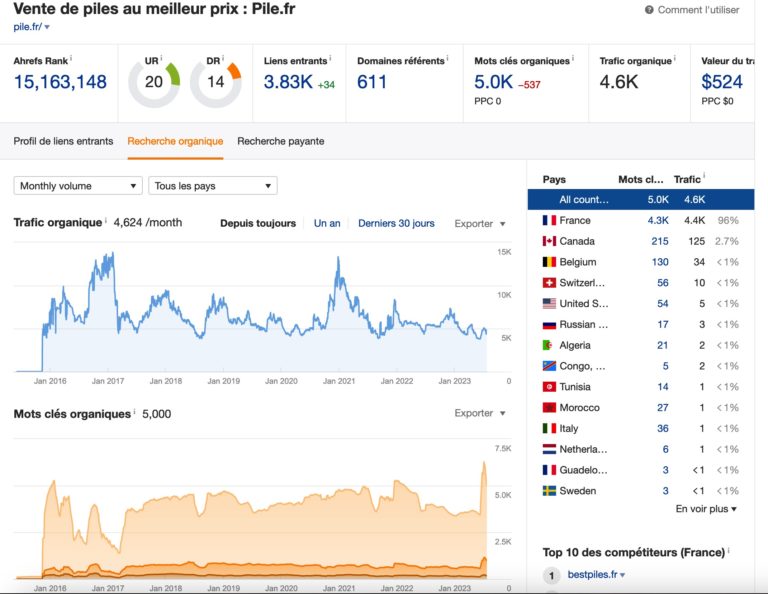Viewport: 768px width, 594px height.
Task: Click the United States flag icon
Action: (x=549, y=304)
